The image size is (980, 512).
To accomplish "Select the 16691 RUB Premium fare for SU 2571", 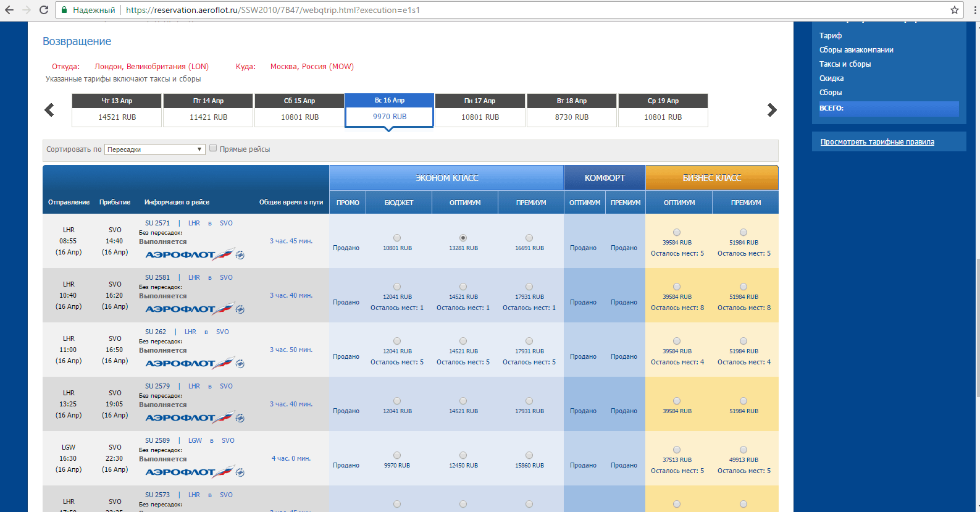I will pyautogui.click(x=529, y=238).
